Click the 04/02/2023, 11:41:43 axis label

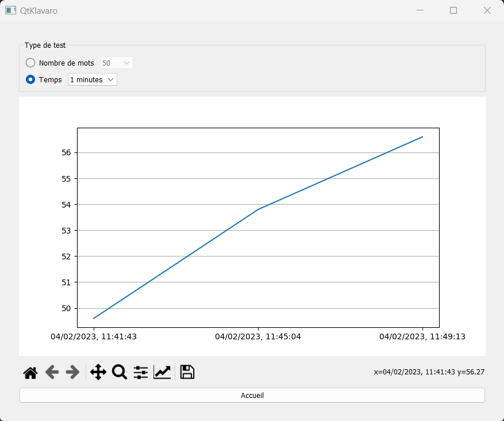(94, 336)
